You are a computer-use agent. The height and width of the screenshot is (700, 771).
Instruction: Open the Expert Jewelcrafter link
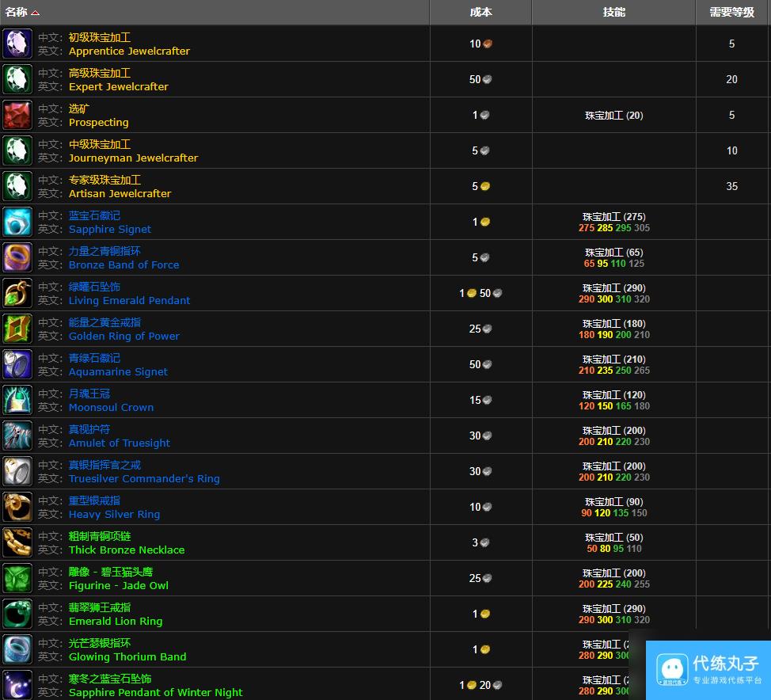coord(119,87)
